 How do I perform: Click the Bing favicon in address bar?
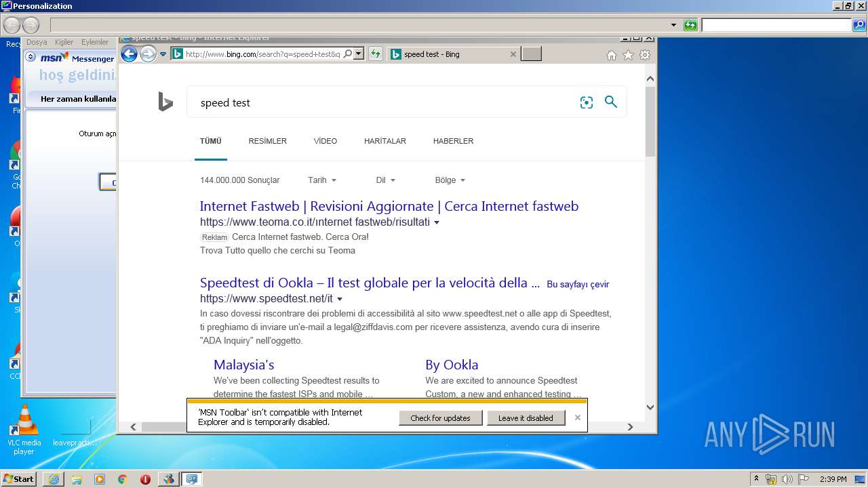(x=177, y=54)
